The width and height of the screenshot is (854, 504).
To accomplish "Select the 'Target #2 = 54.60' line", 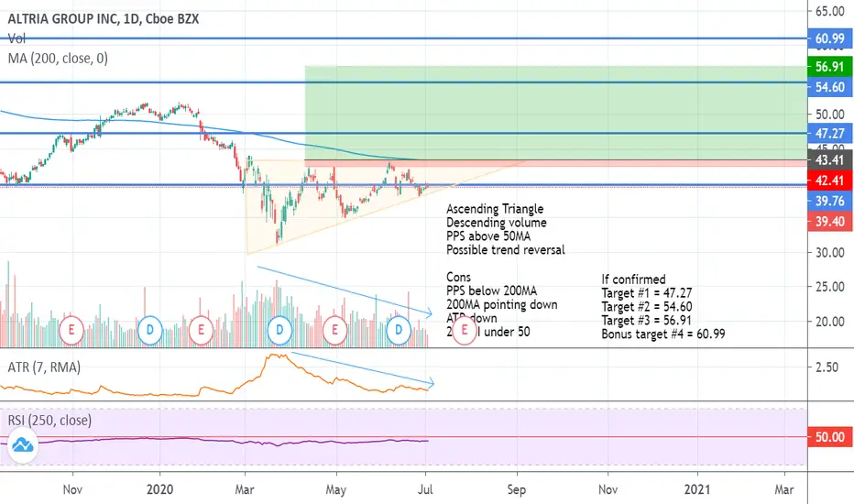I will tap(647, 307).
